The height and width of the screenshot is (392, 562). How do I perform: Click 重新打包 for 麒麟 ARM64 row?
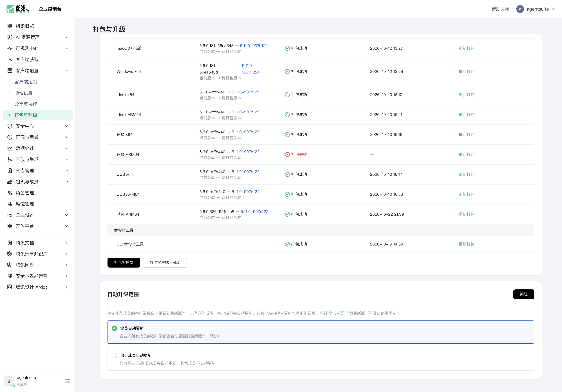[466, 154]
